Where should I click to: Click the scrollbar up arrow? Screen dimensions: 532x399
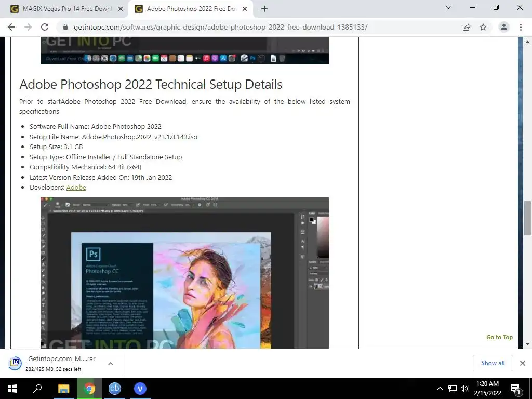527,42
